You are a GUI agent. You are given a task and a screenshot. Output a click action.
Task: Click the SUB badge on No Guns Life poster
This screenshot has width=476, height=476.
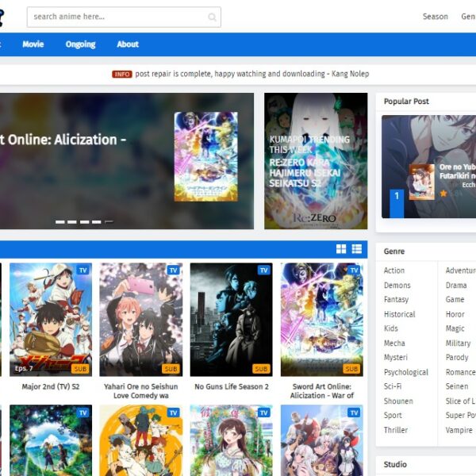[261, 369]
